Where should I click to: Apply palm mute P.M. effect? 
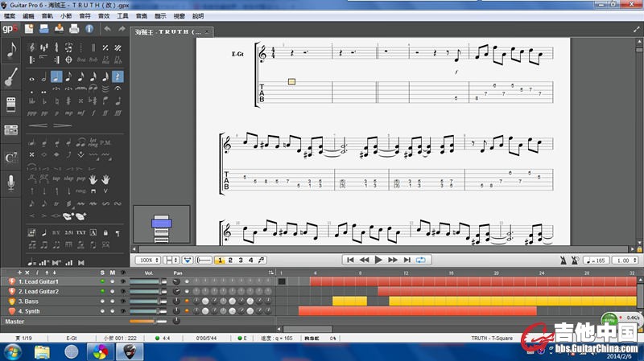point(105,143)
